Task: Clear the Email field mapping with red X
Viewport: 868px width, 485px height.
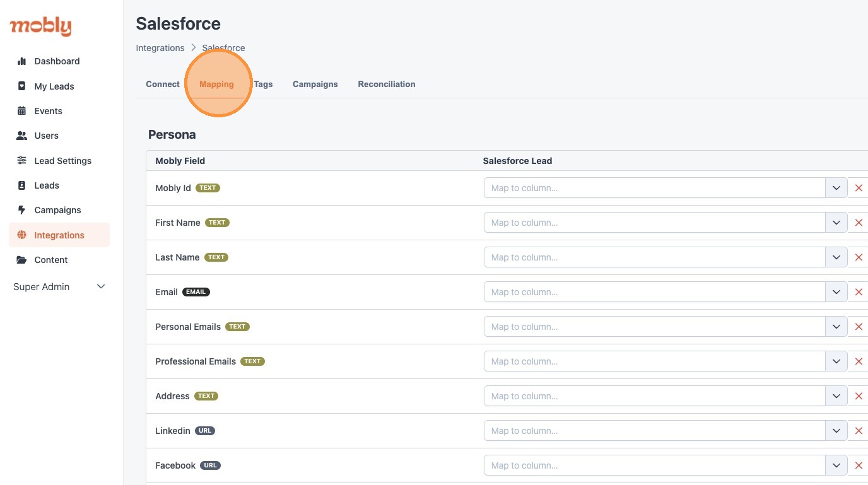Action: (x=858, y=292)
